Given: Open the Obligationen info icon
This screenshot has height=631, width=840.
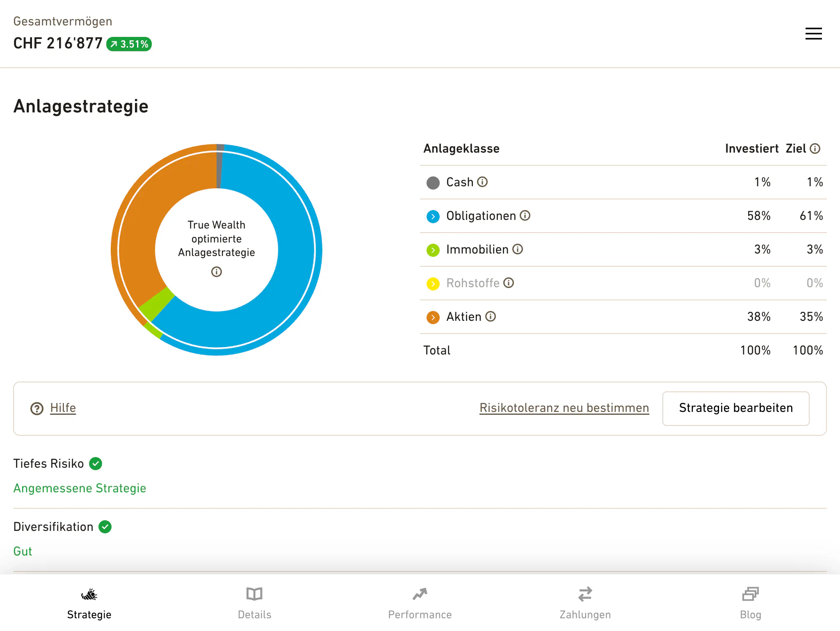Looking at the screenshot, I should (x=525, y=215).
